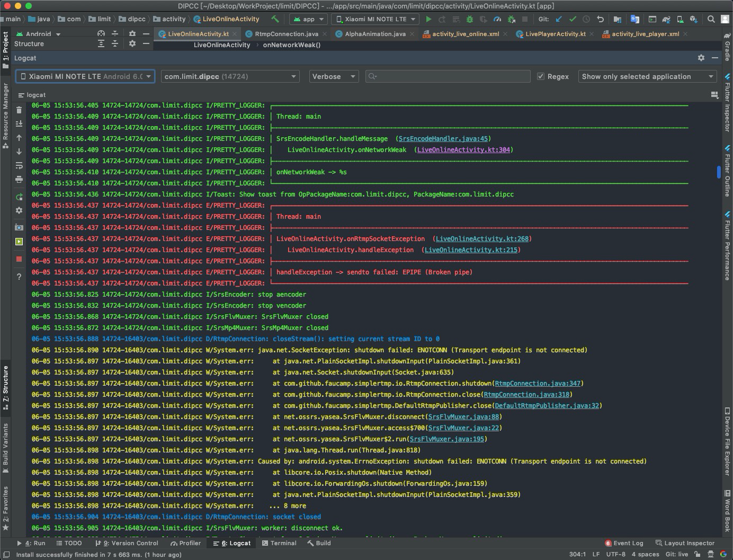Viewport: 733px width, 560px height.
Task: Open the RtmpConnection.java:347 link
Action: [538, 384]
